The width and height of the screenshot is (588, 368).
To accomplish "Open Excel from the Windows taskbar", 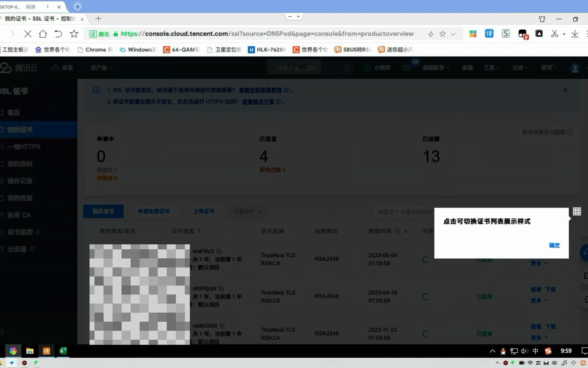I will (x=63, y=351).
